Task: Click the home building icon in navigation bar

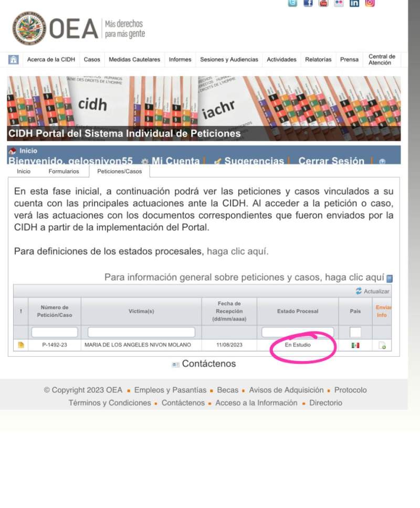Action: click(x=13, y=60)
